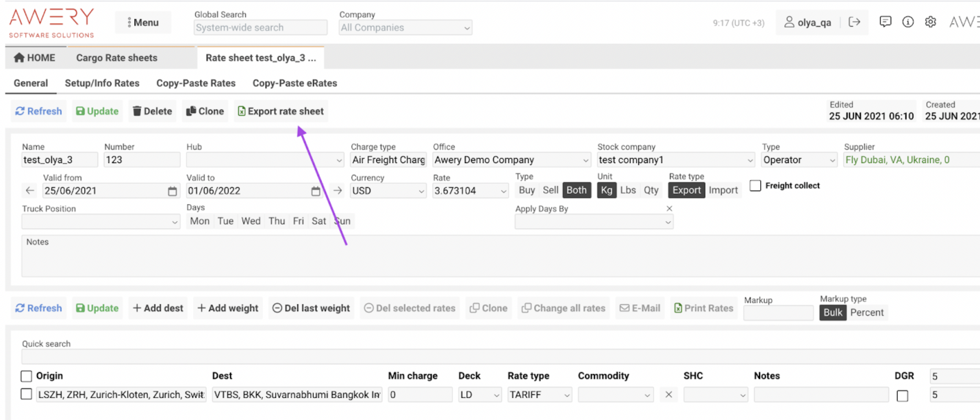980x420 pixels.
Task: Click the left arrow before Valid from
Action: pyautogui.click(x=29, y=191)
